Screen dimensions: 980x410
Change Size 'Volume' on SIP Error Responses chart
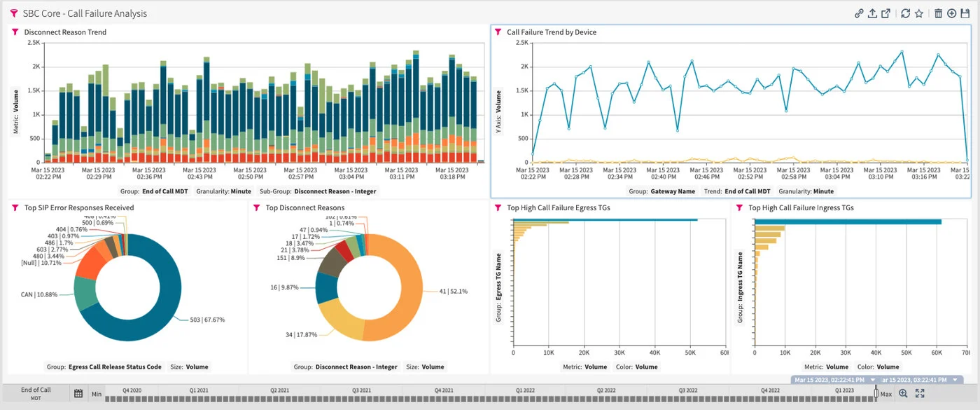click(196, 367)
